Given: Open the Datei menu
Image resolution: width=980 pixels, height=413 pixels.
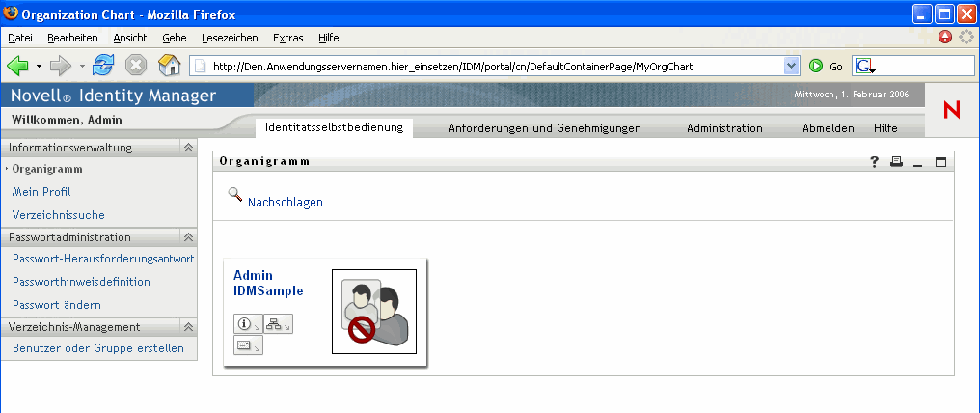Looking at the screenshot, I should [x=20, y=38].
